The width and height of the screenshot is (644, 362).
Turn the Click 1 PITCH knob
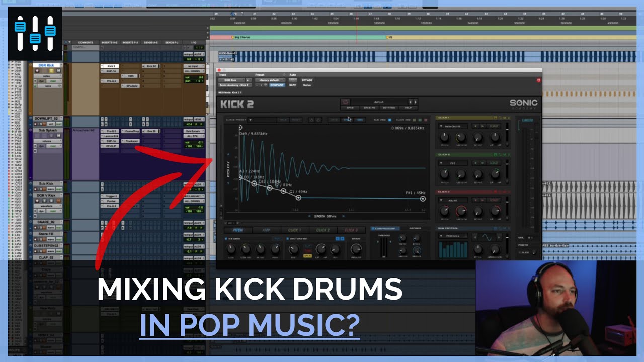click(x=444, y=137)
